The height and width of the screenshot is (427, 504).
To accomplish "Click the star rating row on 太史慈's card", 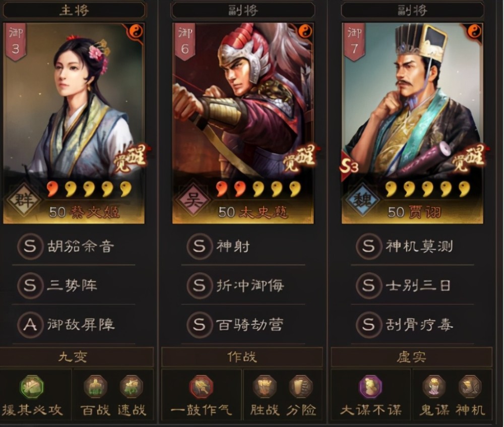I will [x=259, y=189].
